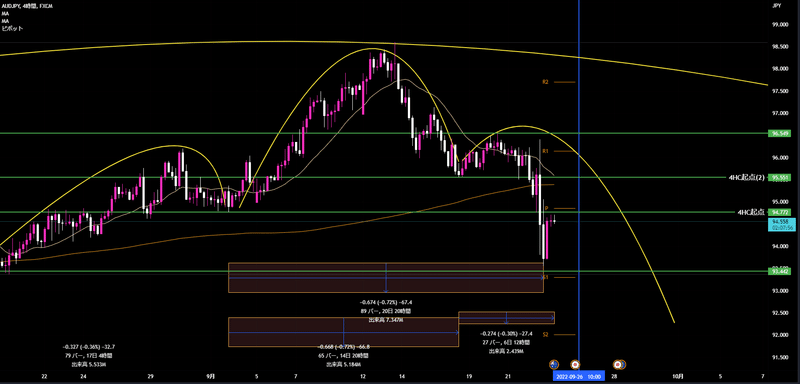Click the 99.000 price scale value

click(780, 24)
